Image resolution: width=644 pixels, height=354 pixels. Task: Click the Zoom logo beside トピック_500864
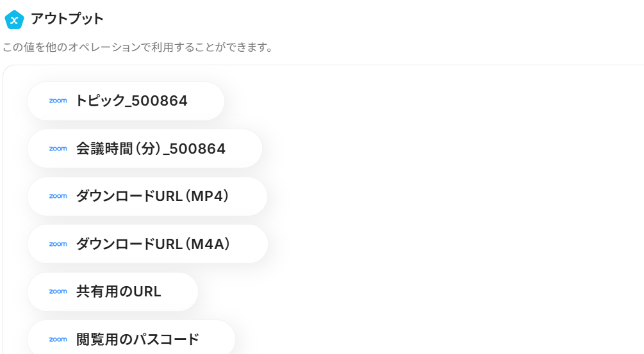[58, 101]
